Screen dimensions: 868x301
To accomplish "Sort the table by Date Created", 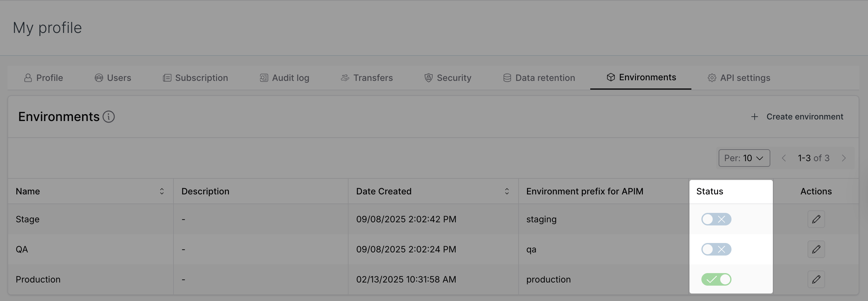I will click(507, 191).
